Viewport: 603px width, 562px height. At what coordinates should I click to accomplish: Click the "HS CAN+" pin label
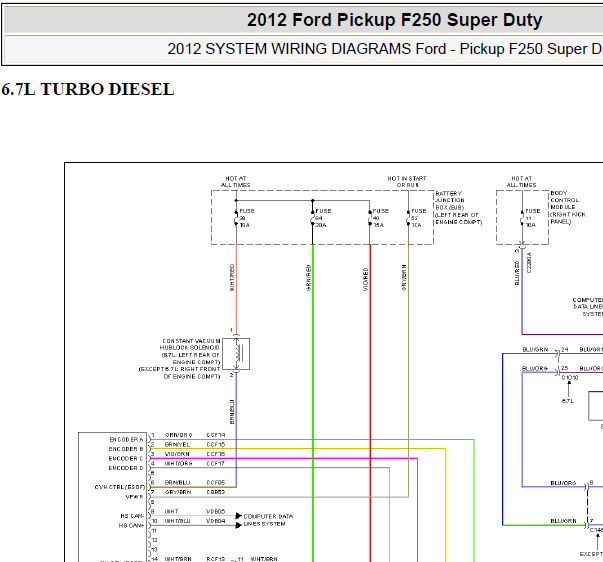(132, 525)
